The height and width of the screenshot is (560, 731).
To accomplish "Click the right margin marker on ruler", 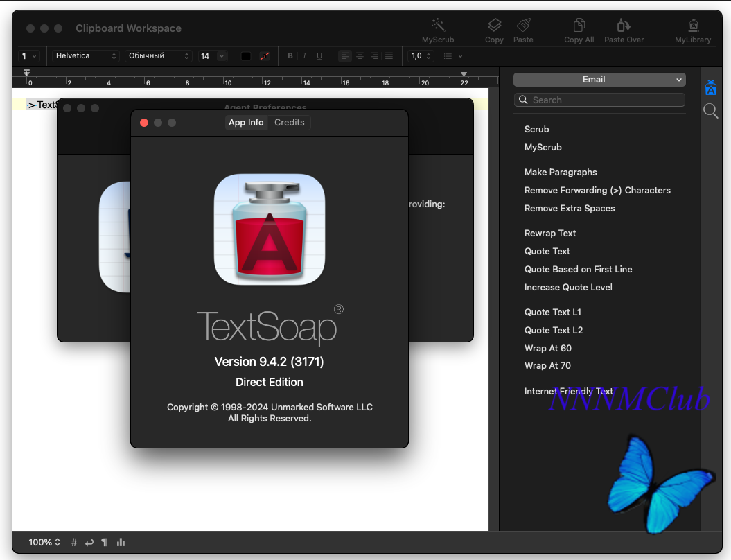I will [x=464, y=73].
